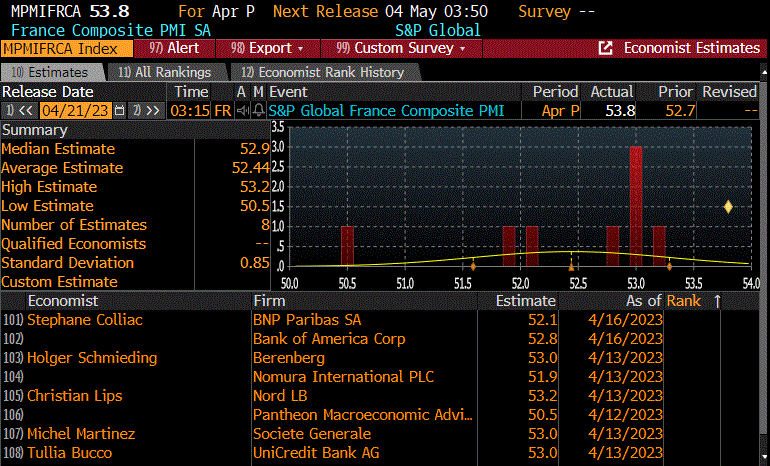Screen dimensions: 770x466
Task: Click the Estimate column header
Action: [525, 301]
